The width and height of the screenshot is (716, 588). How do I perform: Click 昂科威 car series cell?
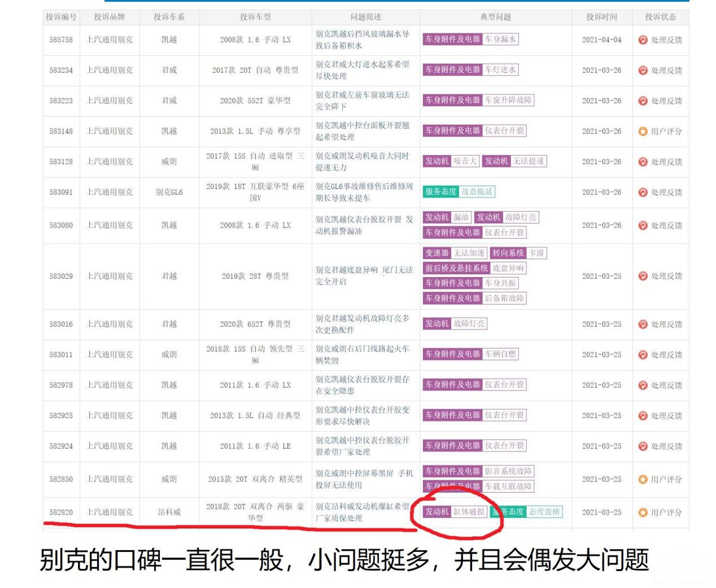click(169, 512)
